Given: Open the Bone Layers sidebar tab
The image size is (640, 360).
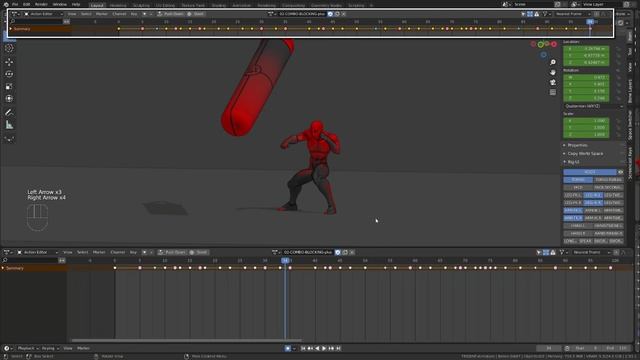Looking at the screenshot, I should point(630,91).
